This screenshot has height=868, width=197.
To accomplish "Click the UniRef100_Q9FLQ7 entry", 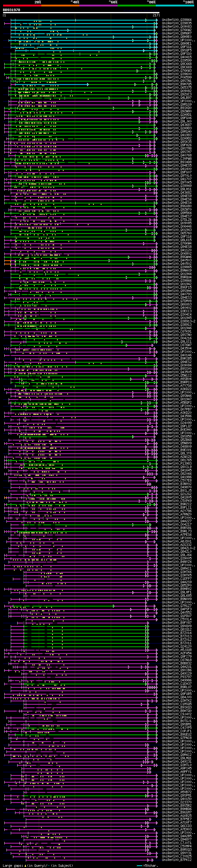I will (177, 426).
